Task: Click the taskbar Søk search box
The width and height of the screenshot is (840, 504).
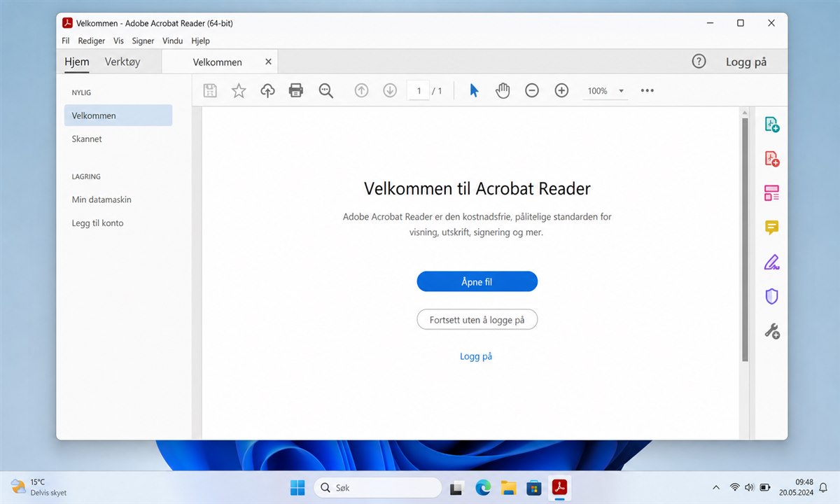Action: (377, 487)
